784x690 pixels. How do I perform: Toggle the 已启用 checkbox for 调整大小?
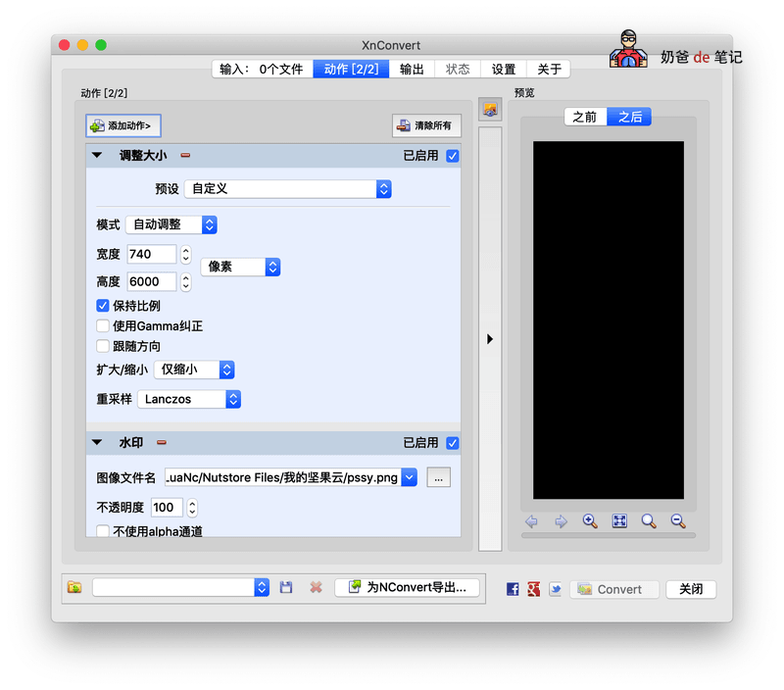452,156
